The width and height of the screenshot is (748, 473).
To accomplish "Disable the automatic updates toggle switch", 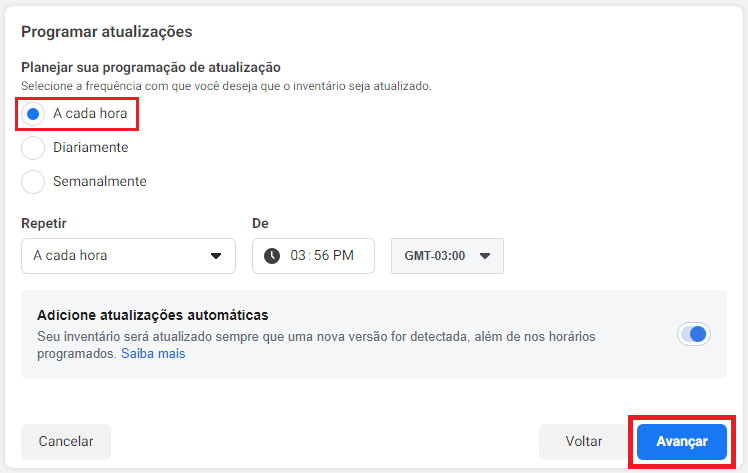I will click(694, 334).
